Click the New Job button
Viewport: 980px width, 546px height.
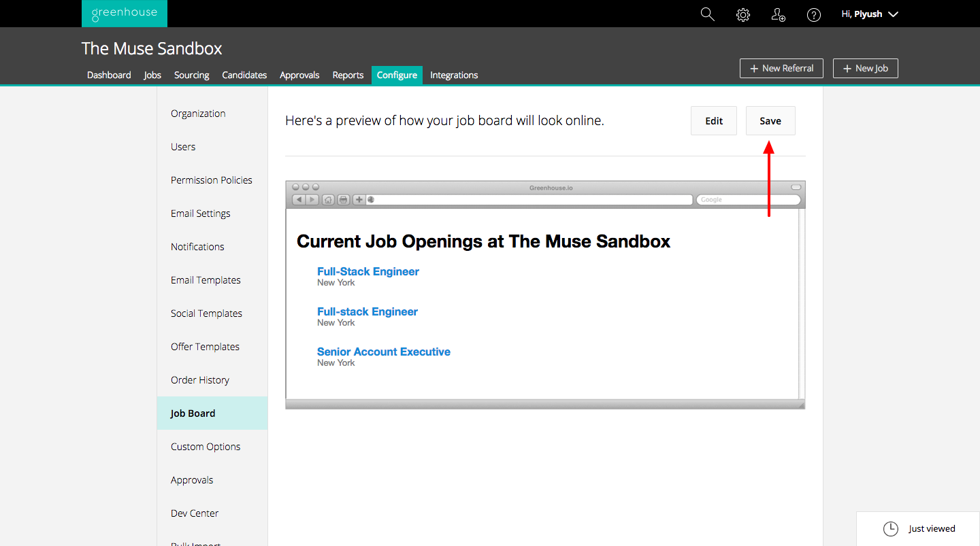point(866,68)
